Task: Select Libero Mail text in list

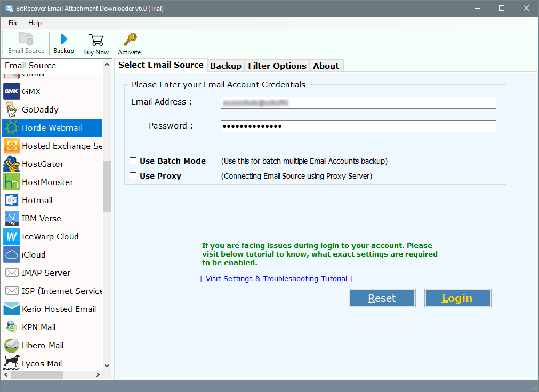Action: click(x=43, y=345)
